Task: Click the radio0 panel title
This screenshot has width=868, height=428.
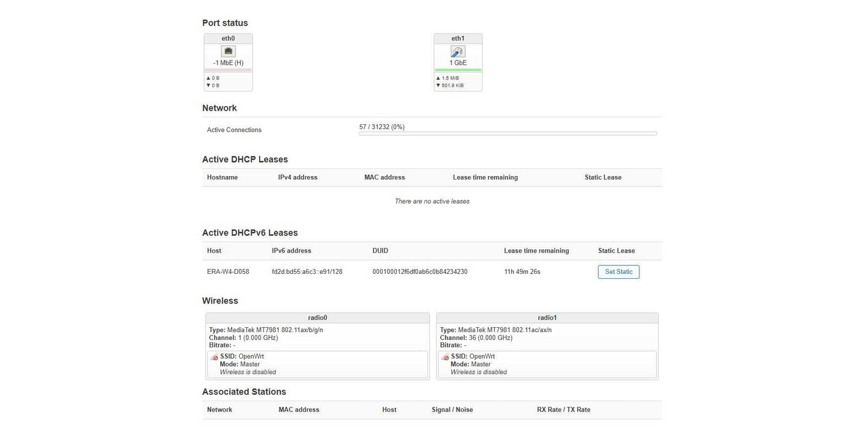Action: 317,318
